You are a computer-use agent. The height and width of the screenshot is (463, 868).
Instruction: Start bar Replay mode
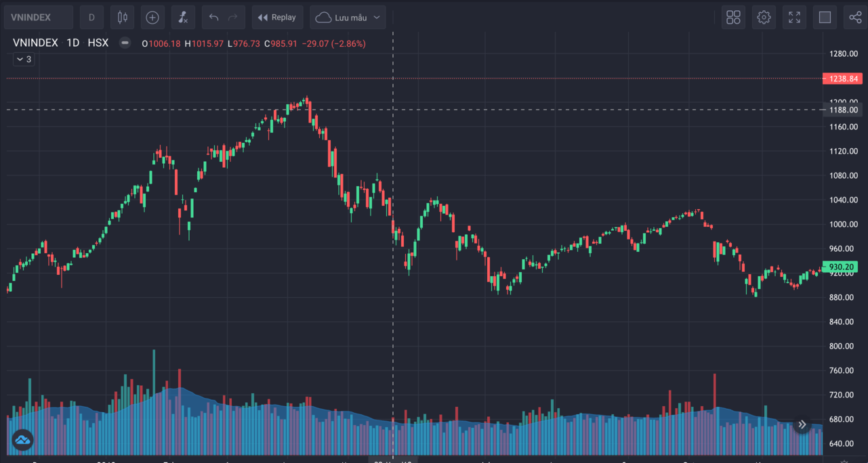click(x=277, y=18)
